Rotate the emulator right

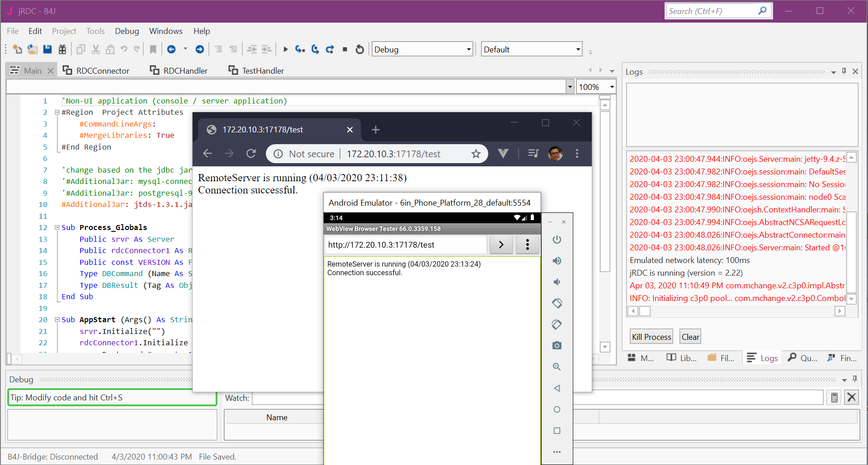pyautogui.click(x=557, y=324)
